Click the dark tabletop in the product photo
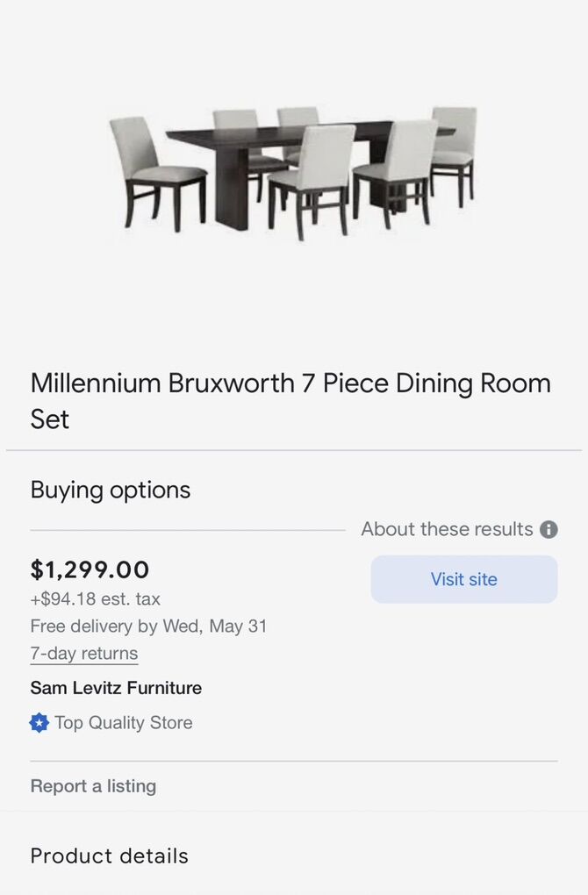This screenshot has height=895, width=588. (263, 135)
